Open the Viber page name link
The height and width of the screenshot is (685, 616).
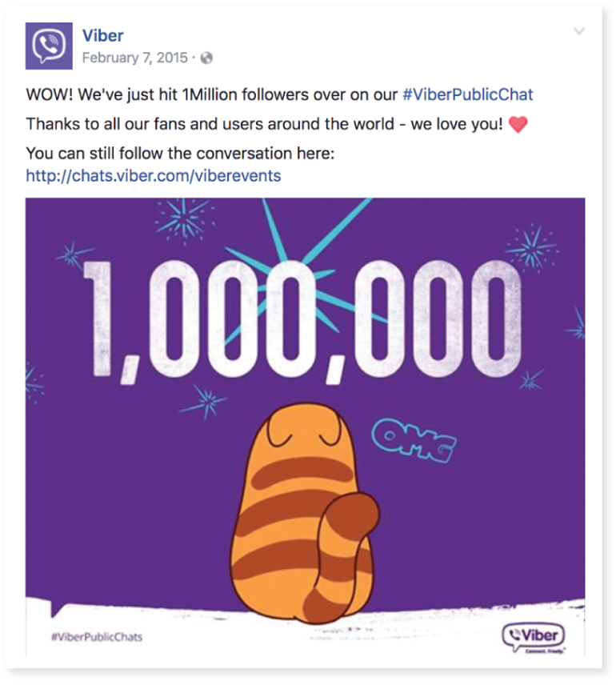pos(102,35)
